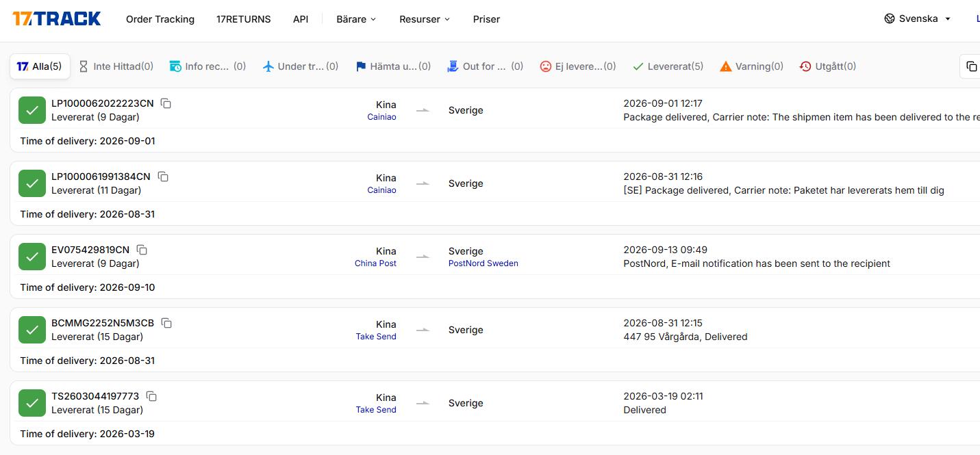
Task: Select the Alla(5) tab
Action: point(40,66)
